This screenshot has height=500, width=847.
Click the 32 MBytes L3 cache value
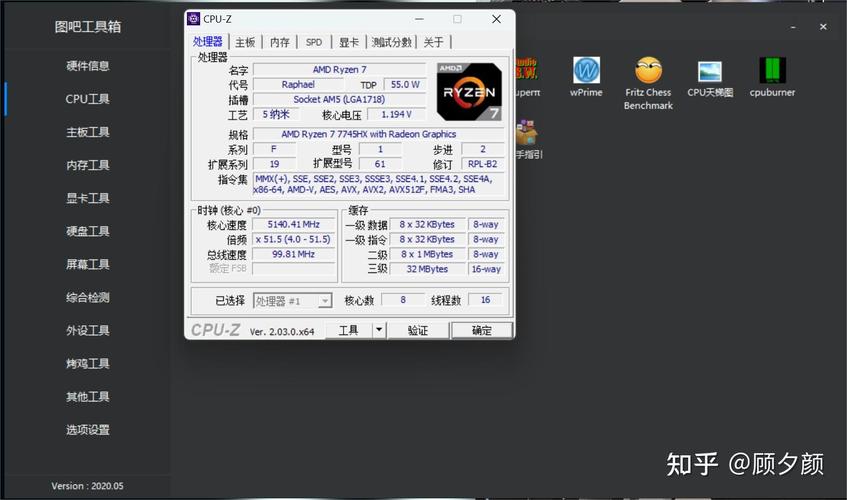427,269
